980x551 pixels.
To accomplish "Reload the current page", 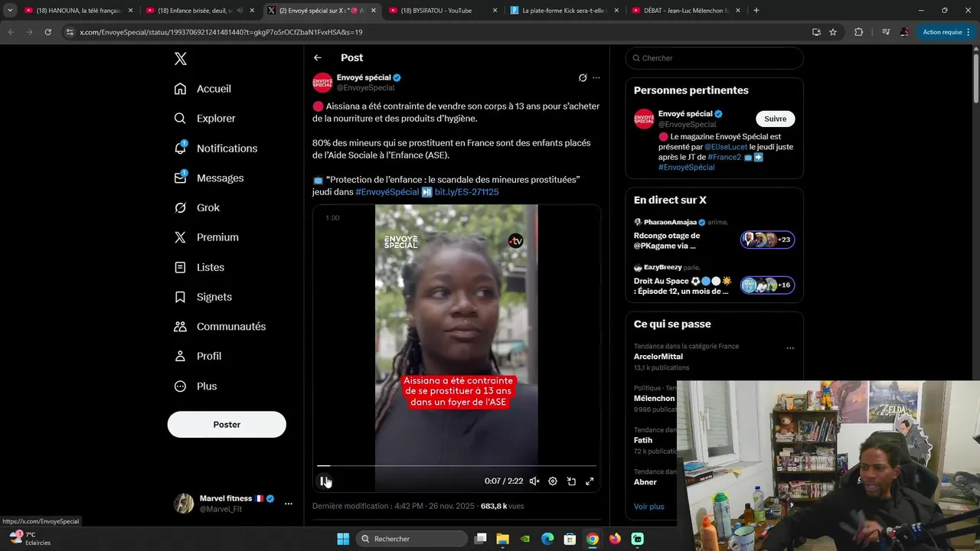I will tap(47, 32).
